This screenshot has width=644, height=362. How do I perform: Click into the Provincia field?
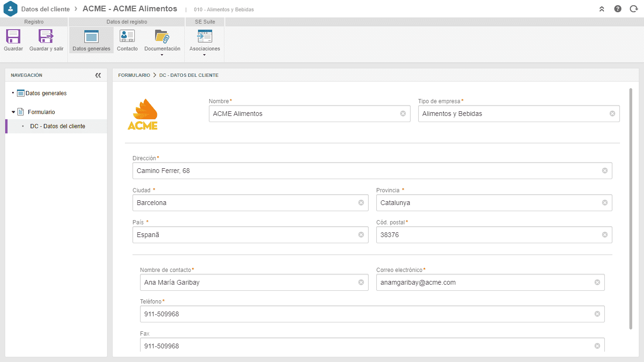click(494, 203)
